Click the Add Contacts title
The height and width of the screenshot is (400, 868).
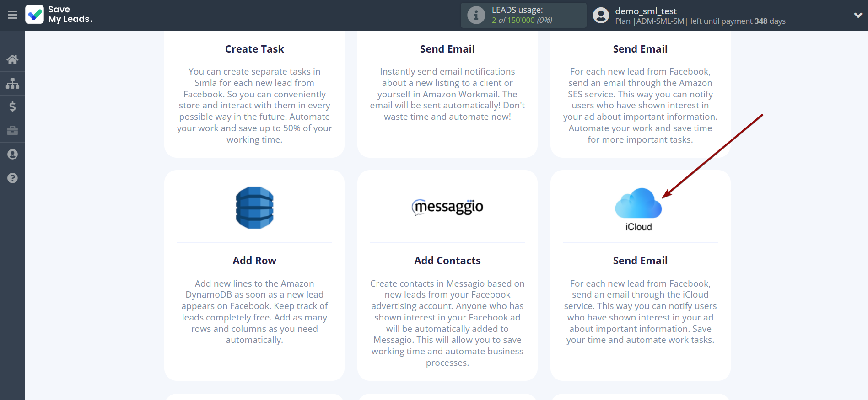click(447, 261)
